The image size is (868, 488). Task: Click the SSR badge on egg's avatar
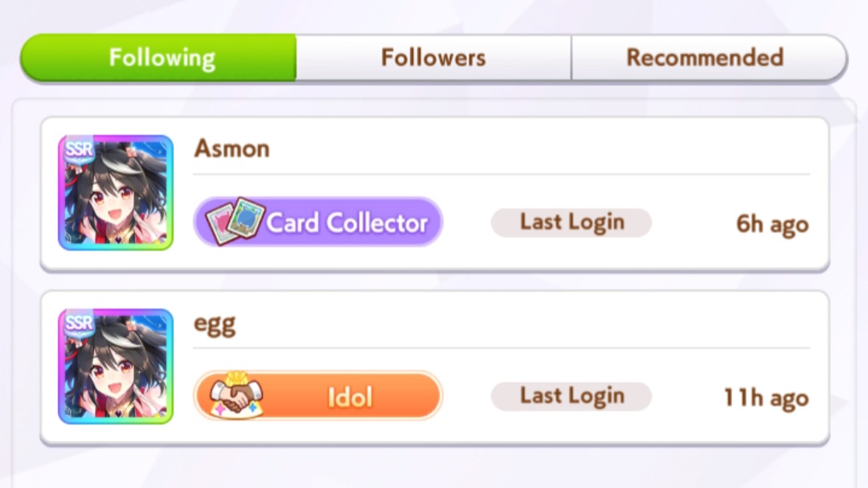pos(79,323)
